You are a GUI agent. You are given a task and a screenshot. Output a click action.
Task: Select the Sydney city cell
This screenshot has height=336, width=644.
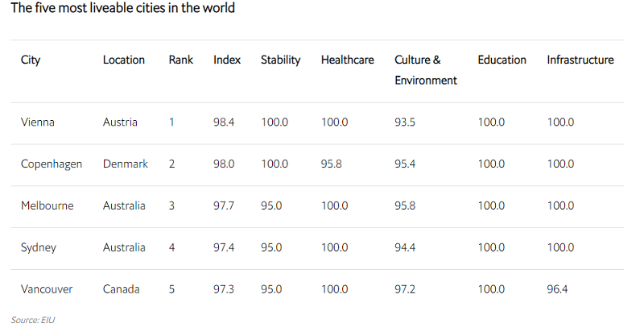39,247
